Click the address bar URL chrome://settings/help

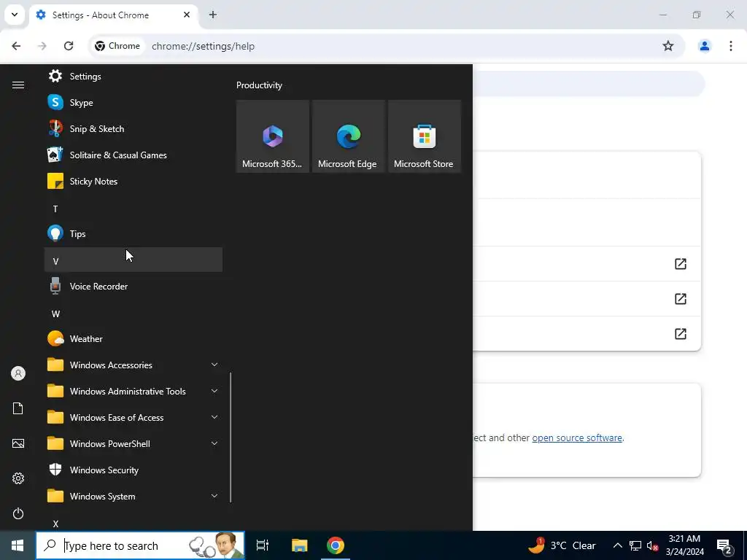[203, 46]
